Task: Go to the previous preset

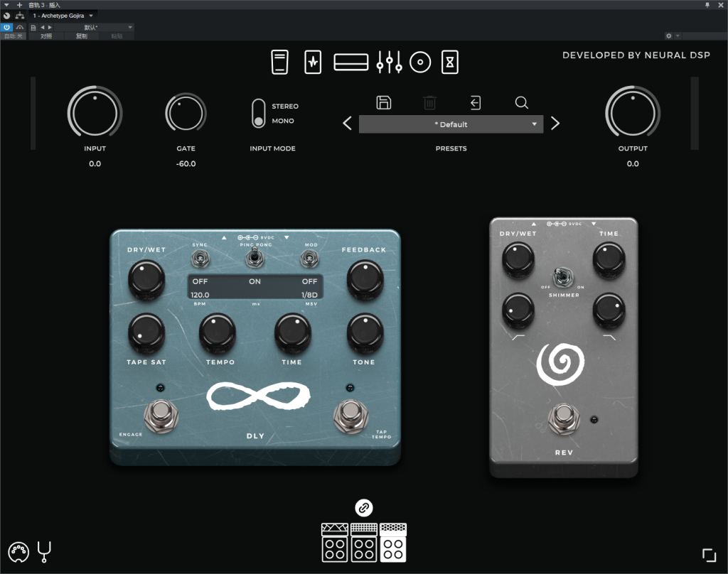Action: (x=347, y=124)
